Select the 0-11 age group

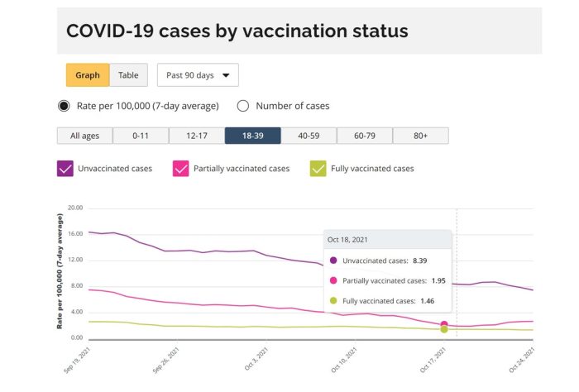click(141, 136)
